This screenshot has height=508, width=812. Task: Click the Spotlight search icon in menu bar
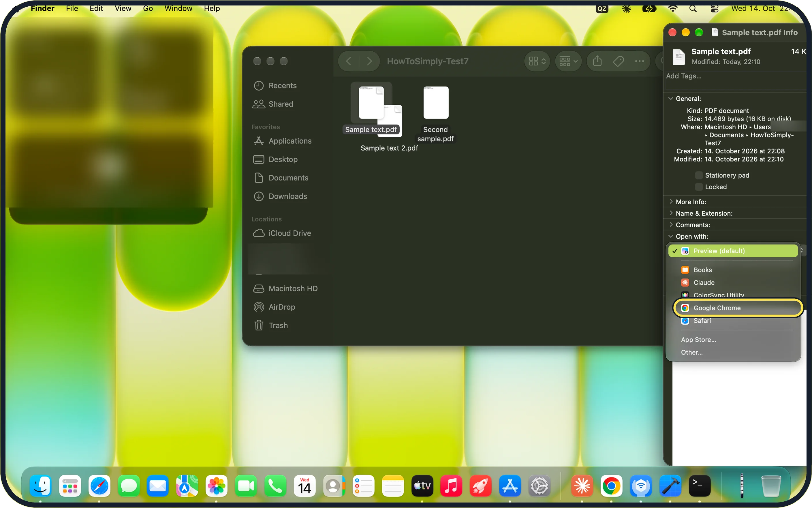693,9
